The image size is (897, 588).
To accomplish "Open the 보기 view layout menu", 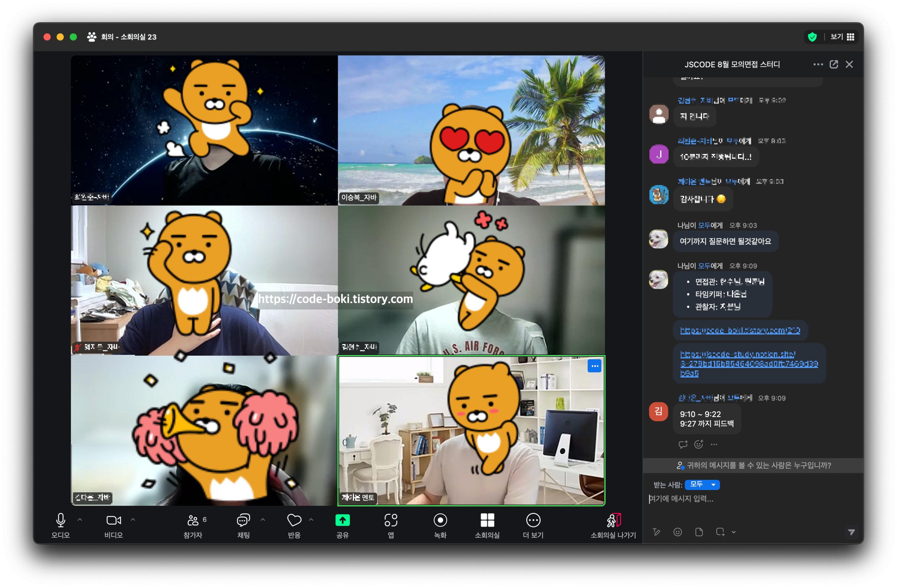I will [842, 37].
